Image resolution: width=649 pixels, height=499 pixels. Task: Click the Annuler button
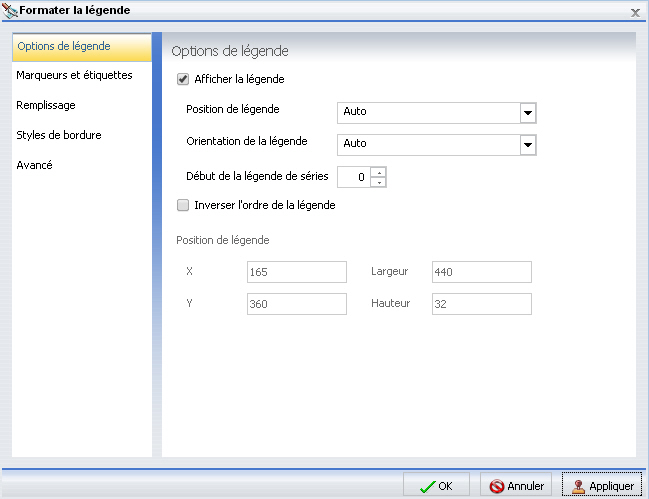pos(516,485)
